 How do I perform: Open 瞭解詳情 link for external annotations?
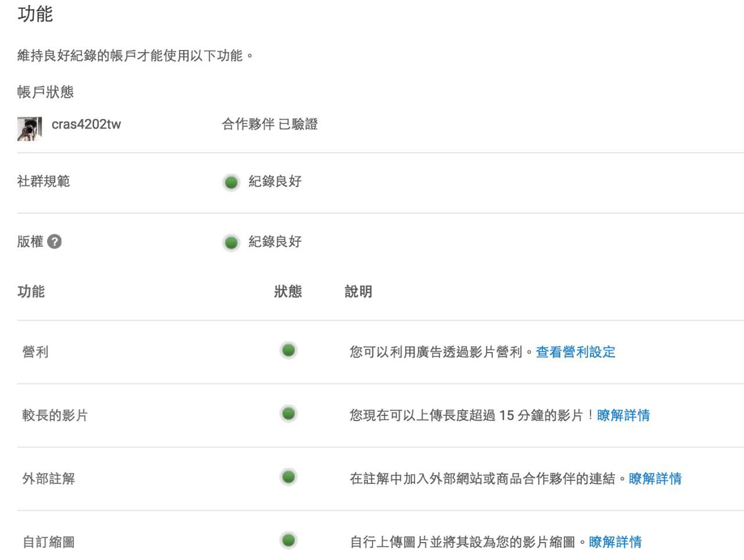point(655,479)
